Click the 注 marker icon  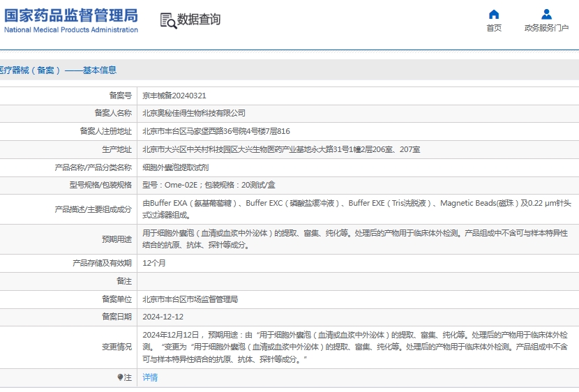pyautogui.click(x=120, y=377)
